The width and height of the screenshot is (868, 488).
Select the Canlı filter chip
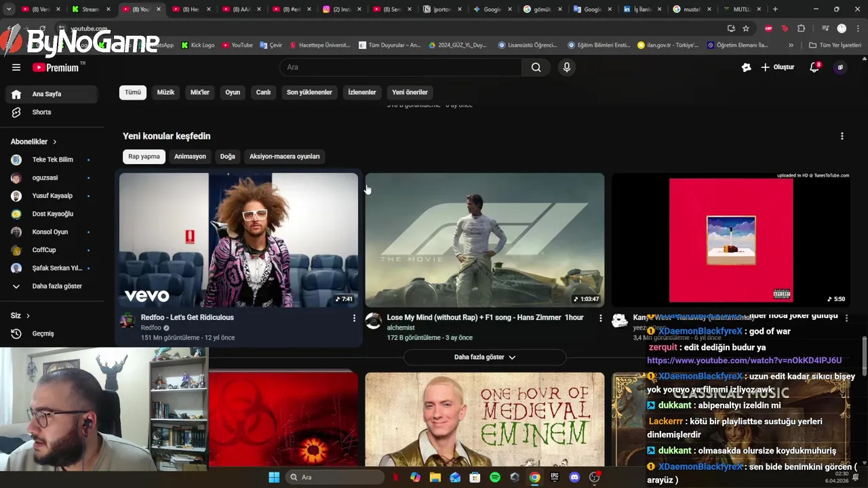click(x=263, y=92)
